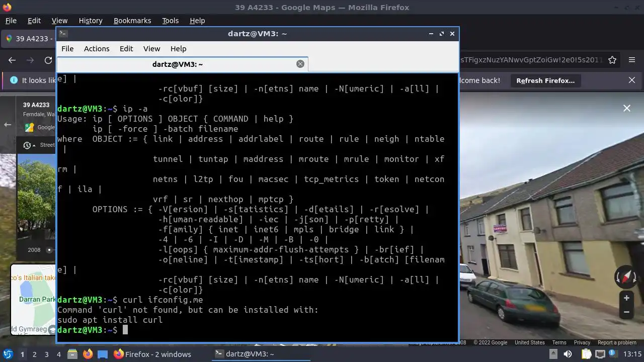Open Firefox Bookmarks menu
Viewport: 644px width, 362px height.
coord(132,21)
